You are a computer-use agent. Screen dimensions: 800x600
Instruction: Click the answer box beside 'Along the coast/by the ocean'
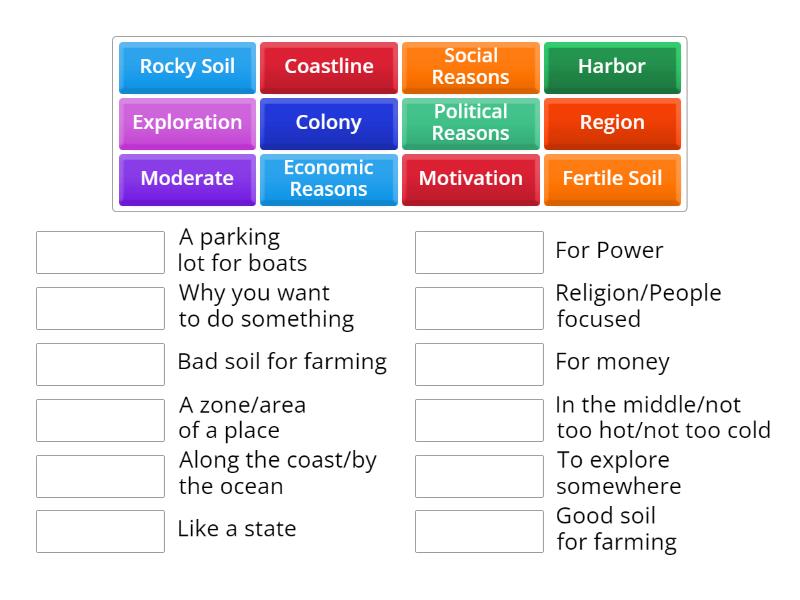click(x=100, y=474)
